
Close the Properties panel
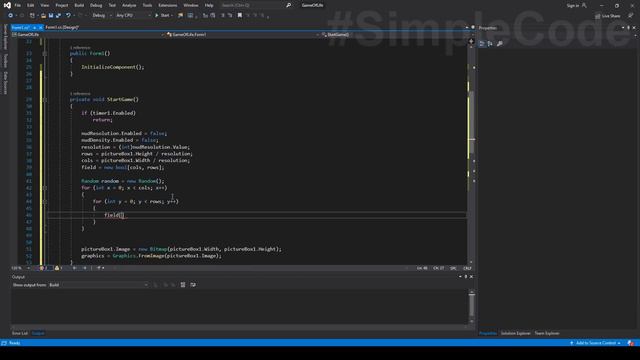634,28
